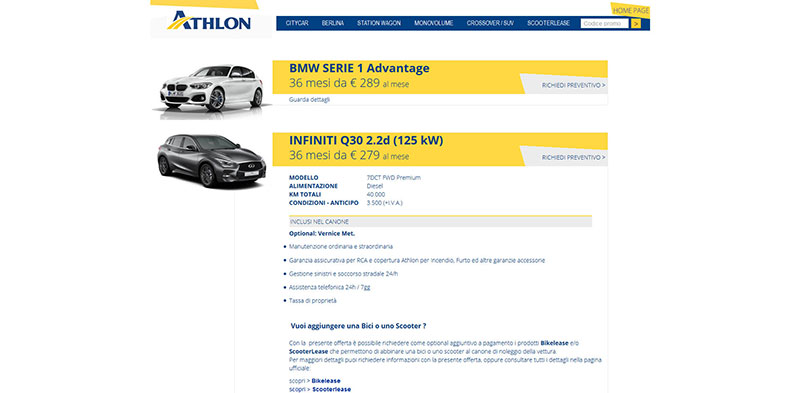Open the CITYCAR menu item

297,23
